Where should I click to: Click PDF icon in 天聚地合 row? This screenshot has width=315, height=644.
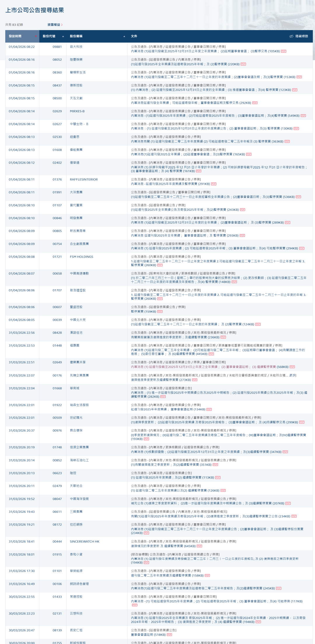(x=223, y=490)
